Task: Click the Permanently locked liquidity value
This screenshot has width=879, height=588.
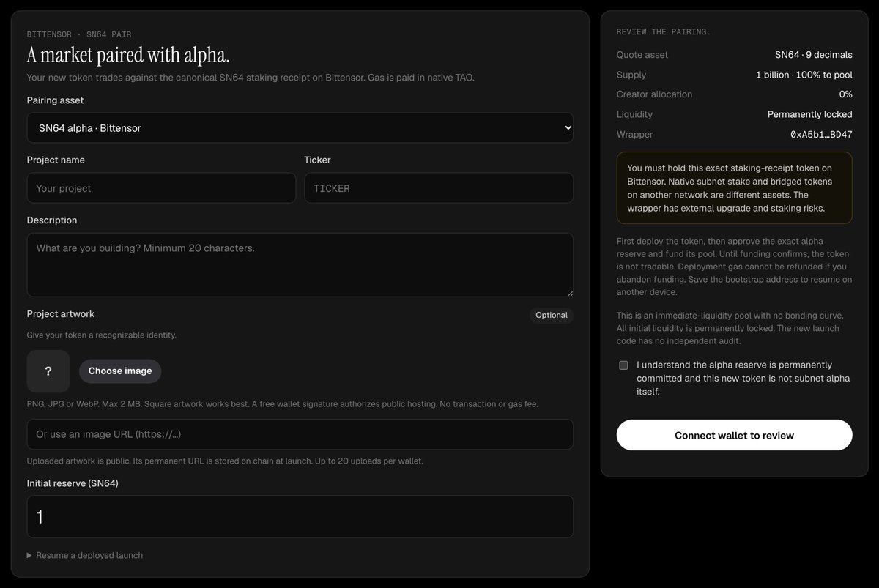Action: pos(809,114)
